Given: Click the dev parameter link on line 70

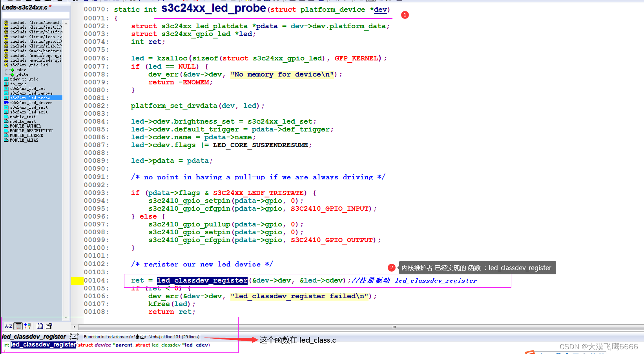Looking at the screenshot, I should coord(380,9).
